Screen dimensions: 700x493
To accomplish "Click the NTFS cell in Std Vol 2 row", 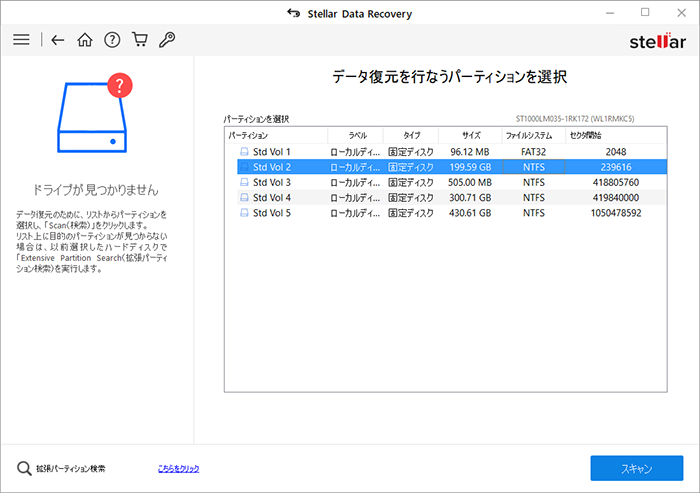I will (x=534, y=167).
